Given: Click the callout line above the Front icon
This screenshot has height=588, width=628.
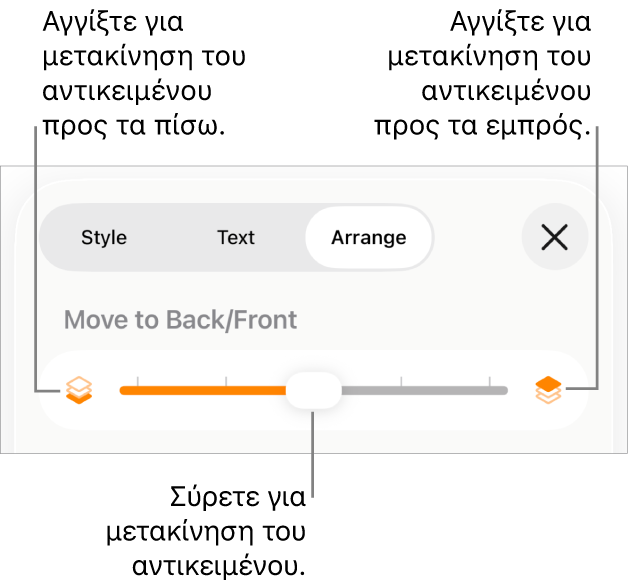Looking at the screenshot, I should (x=597, y=250).
